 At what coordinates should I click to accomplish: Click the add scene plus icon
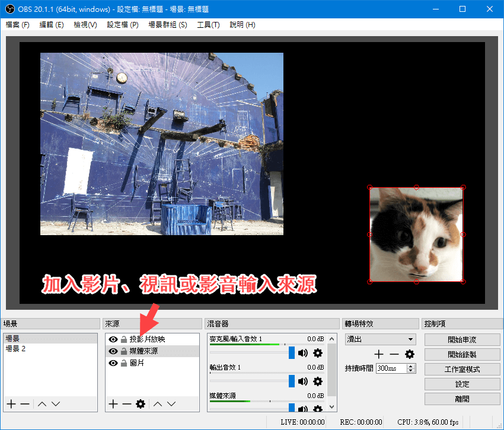(11, 404)
